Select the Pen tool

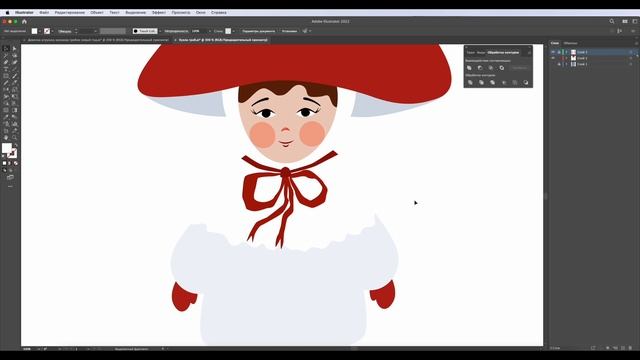[6, 62]
